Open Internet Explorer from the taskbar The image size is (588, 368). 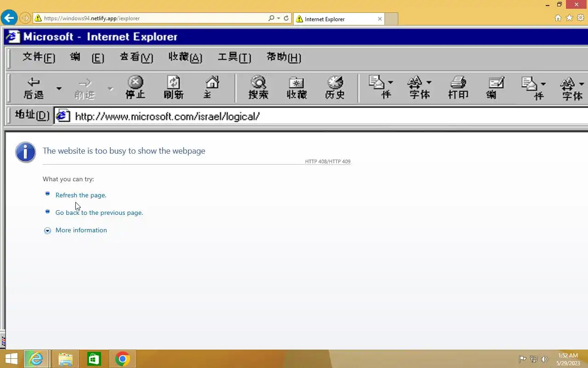tap(36, 359)
